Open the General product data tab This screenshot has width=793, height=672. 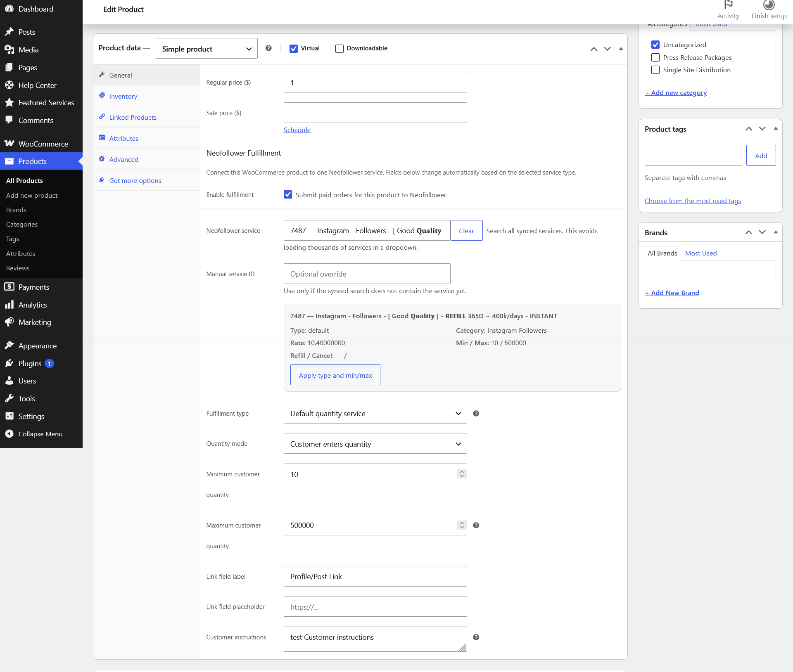[x=147, y=75]
